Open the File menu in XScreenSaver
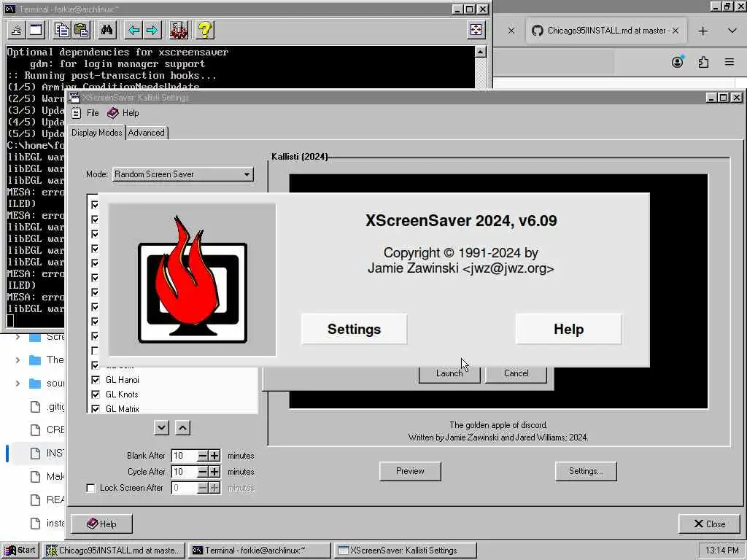Screen dimensions: 747x560 85,113
